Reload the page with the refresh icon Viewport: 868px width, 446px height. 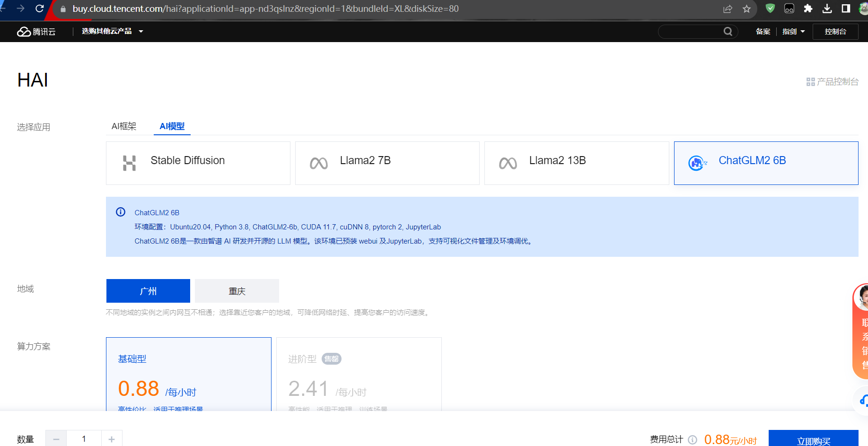click(x=40, y=9)
